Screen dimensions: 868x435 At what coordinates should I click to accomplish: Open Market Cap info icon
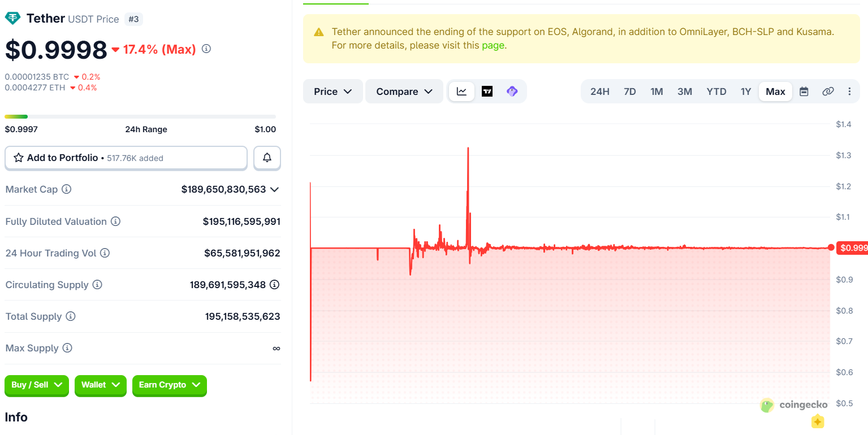(x=67, y=189)
